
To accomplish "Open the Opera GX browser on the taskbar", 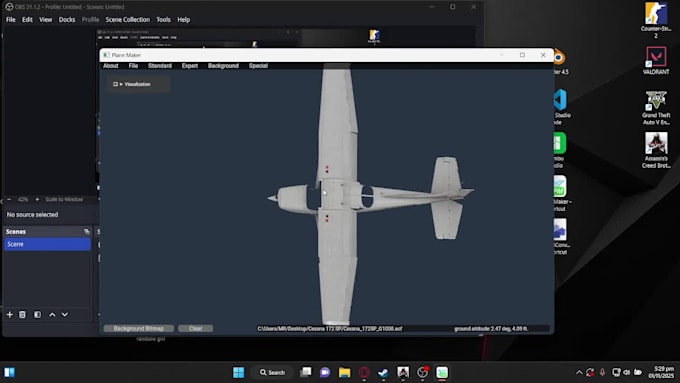I will tap(364, 372).
